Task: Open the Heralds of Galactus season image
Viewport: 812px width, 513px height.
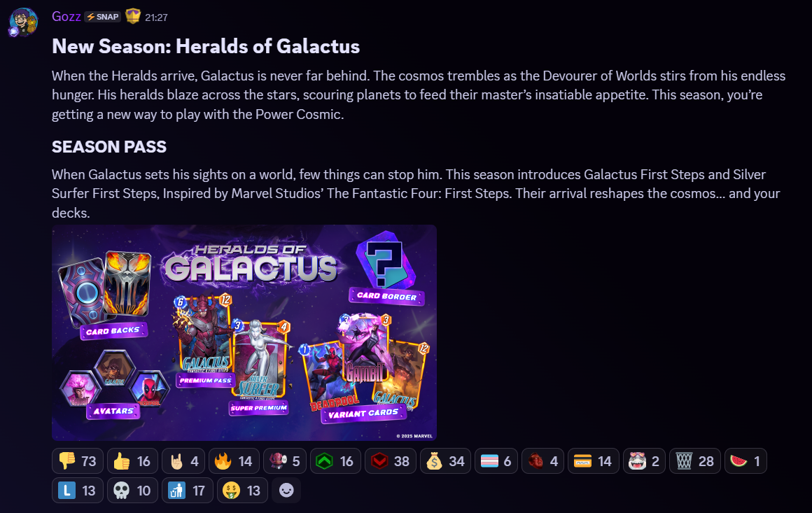Action: (244, 332)
